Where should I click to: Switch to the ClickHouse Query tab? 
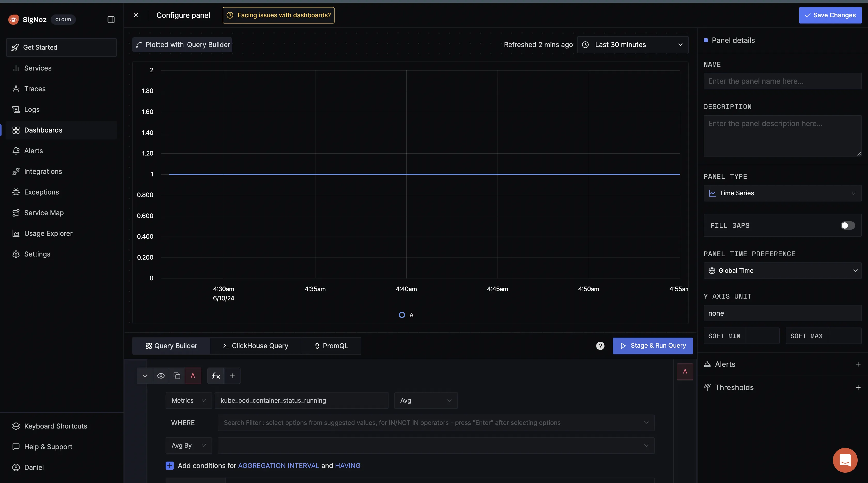pyautogui.click(x=255, y=346)
